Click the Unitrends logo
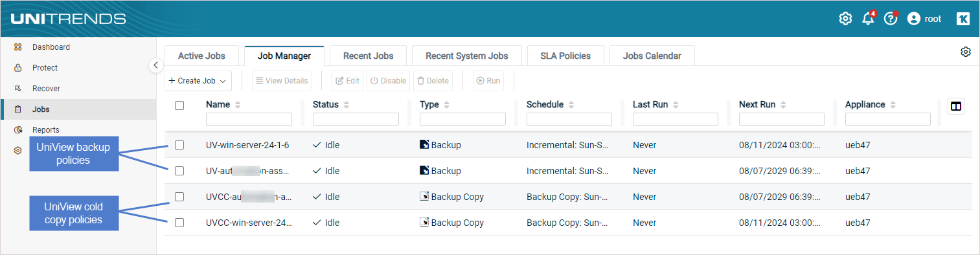The width and height of the screenshot is (980, 255). point(68,19)
